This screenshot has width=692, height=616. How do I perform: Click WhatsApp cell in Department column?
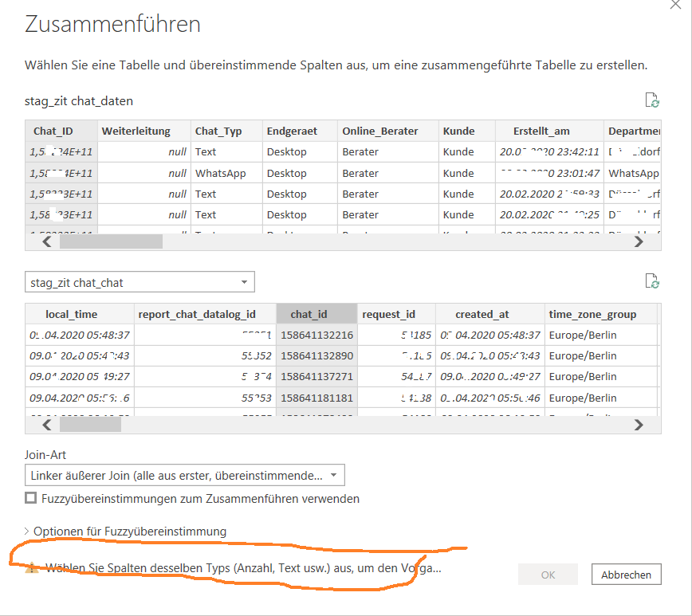(632, 173)
